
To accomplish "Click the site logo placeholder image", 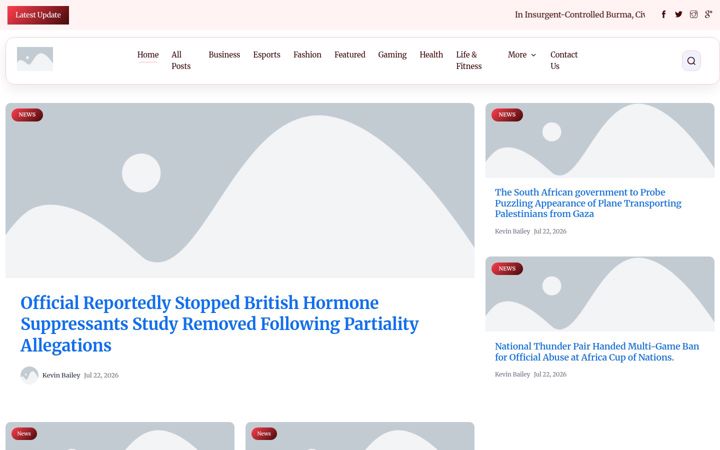I will [x=35, y=59].
